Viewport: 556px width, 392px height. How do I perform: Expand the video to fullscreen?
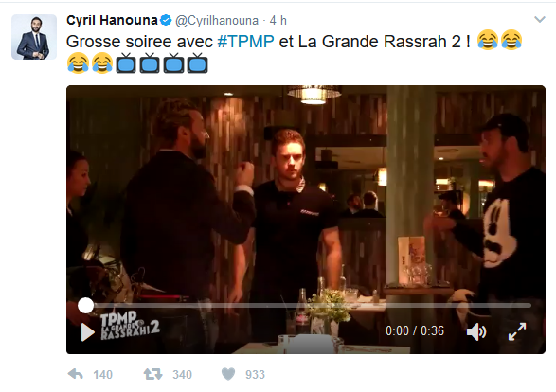517,331
